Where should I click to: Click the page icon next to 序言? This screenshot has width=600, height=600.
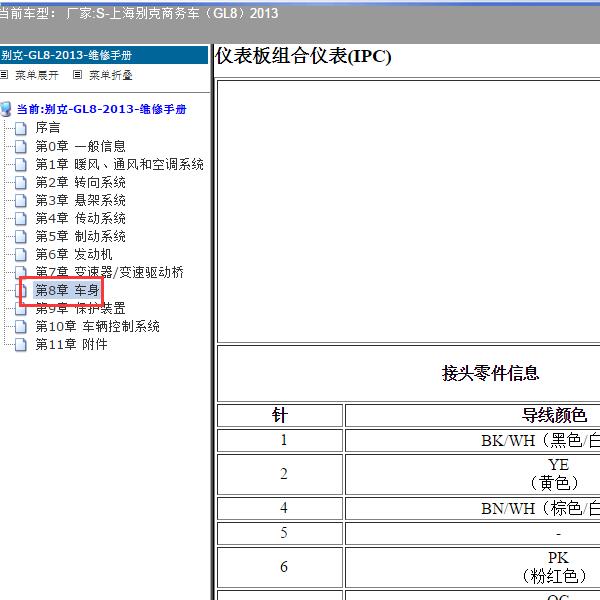tap(21, 128)
